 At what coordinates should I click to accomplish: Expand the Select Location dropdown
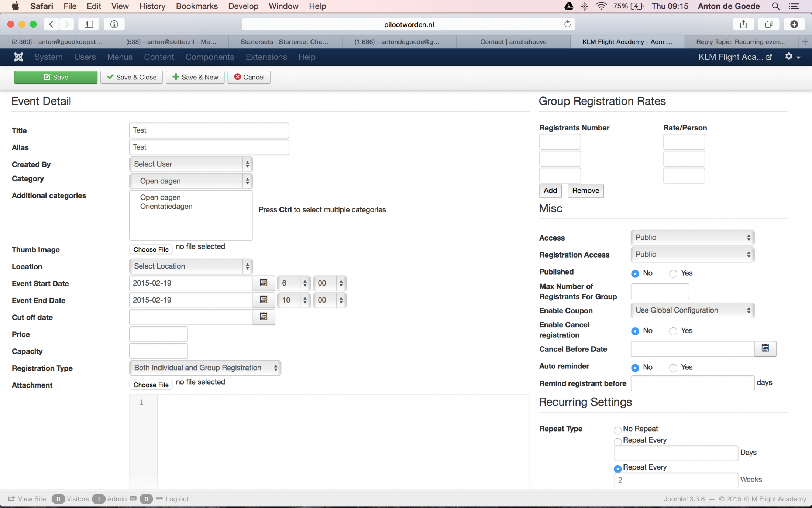191,266
